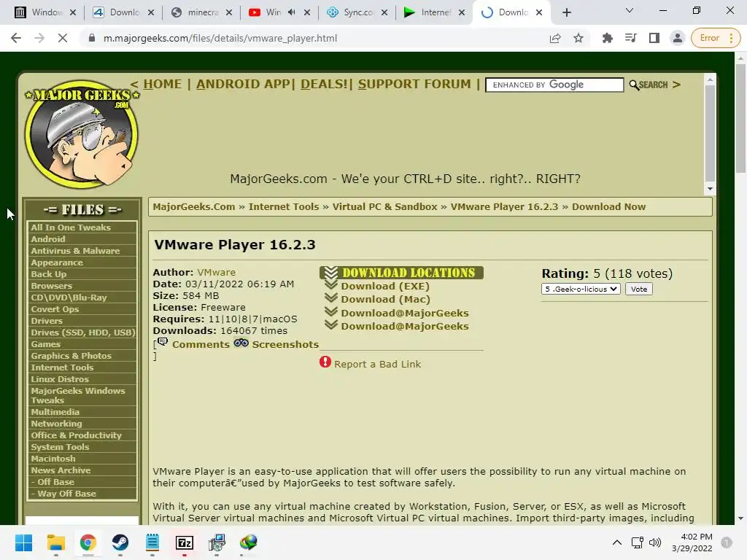Open Notepad icon on the taskbar

coord(152,542)
